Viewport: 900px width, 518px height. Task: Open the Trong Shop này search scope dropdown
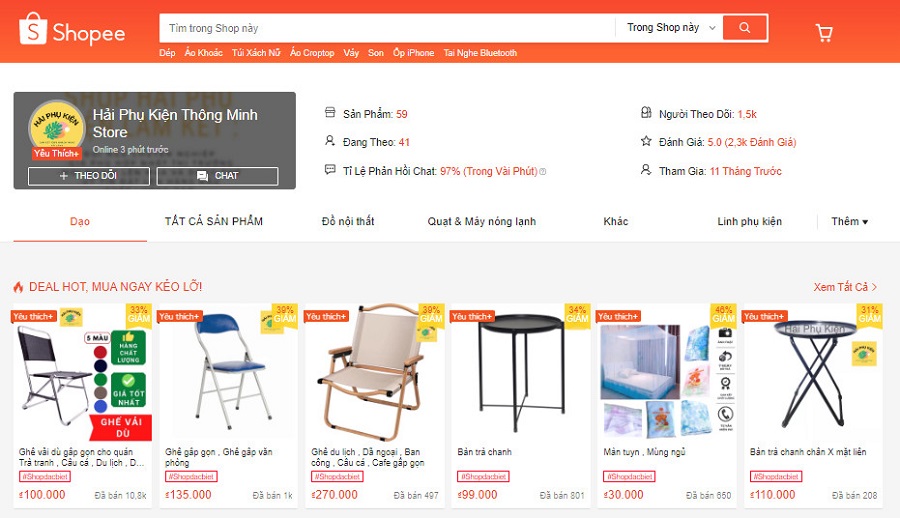pyautogui.click(x=669, y=28)
